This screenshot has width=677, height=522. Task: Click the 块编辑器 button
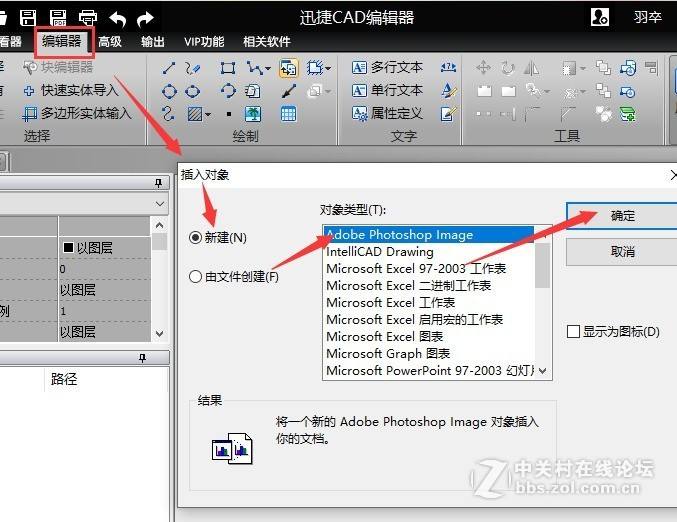click(x=58, y=67)
